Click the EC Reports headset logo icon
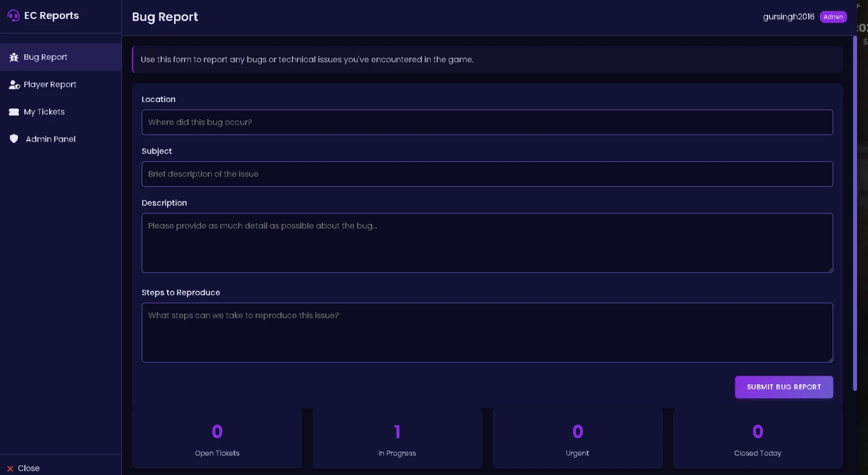 click(x=14, y=16)
